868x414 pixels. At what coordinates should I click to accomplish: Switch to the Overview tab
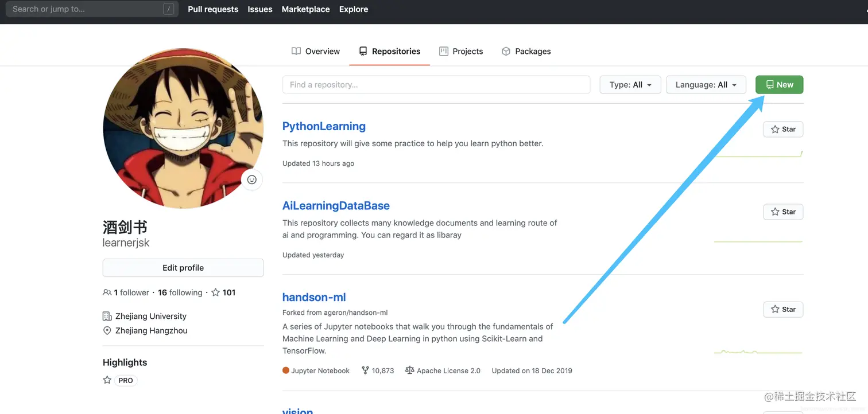[316, 51]
